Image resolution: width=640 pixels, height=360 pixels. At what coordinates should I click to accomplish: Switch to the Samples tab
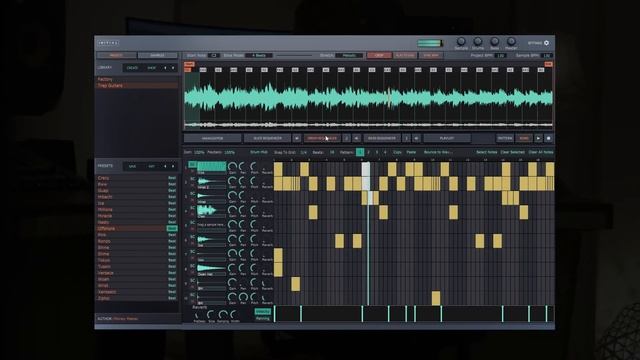pos(158,55)
